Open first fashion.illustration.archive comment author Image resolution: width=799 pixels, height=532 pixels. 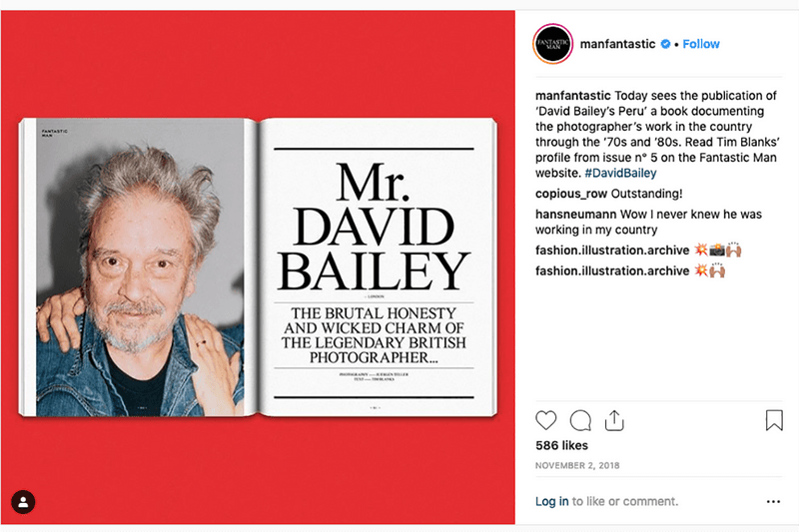[x=612, y=251]
